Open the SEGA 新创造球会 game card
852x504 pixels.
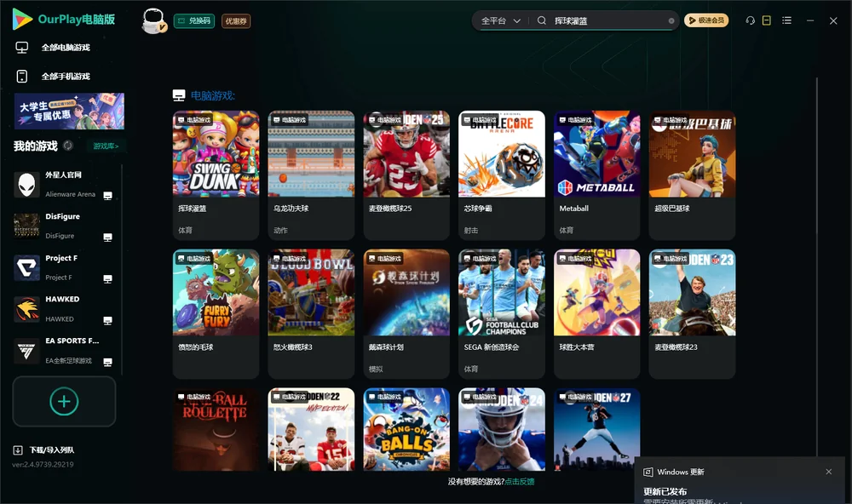point(502,314)
